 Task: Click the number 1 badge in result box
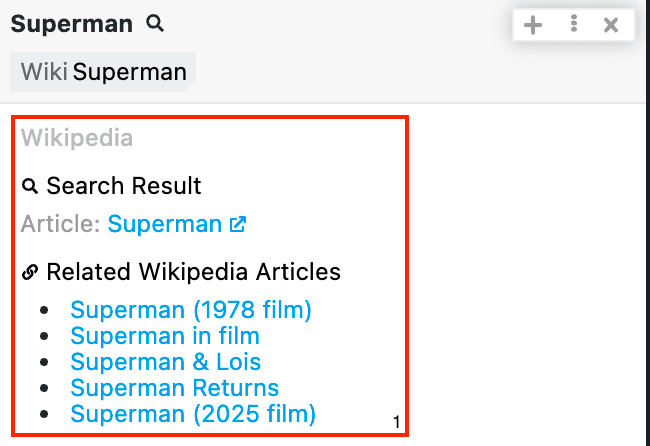pos(397,422)
